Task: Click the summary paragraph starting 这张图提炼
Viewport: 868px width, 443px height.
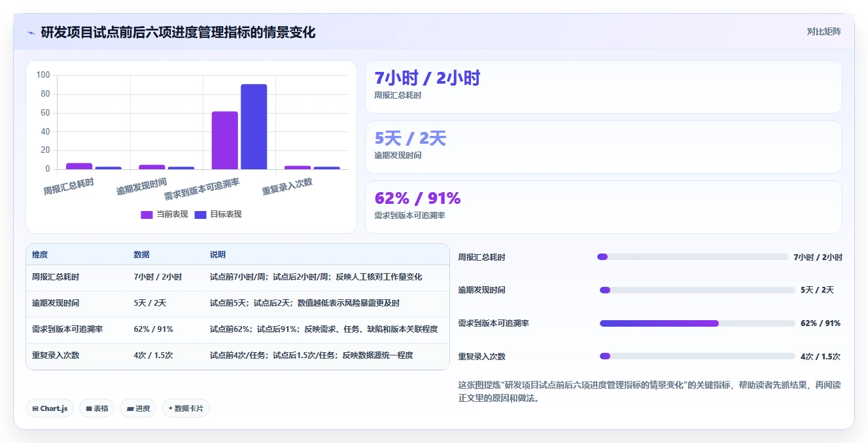Action: click(x=650, y=391)
